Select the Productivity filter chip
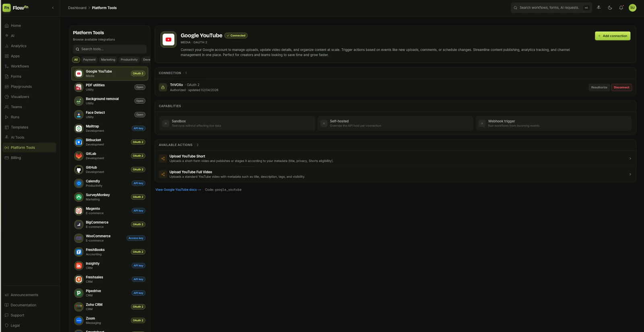The height and width of the screenshot is (332, 644). pos(129,60)
